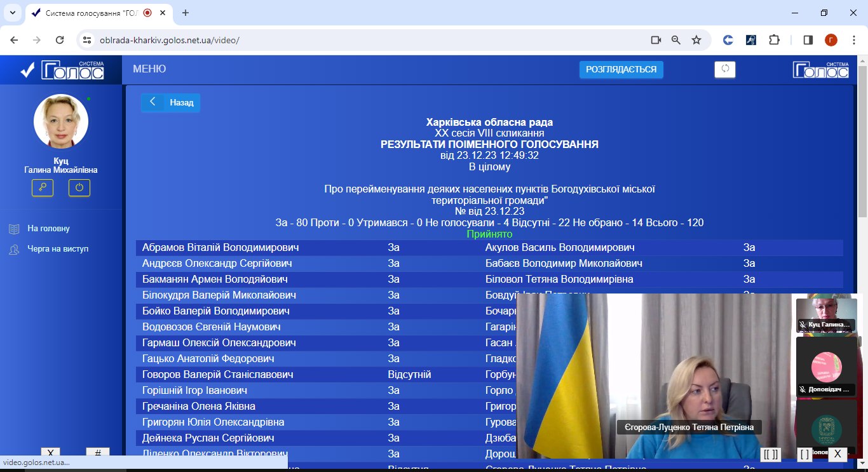Bookmark this page with the star icon

pos(696,40)
